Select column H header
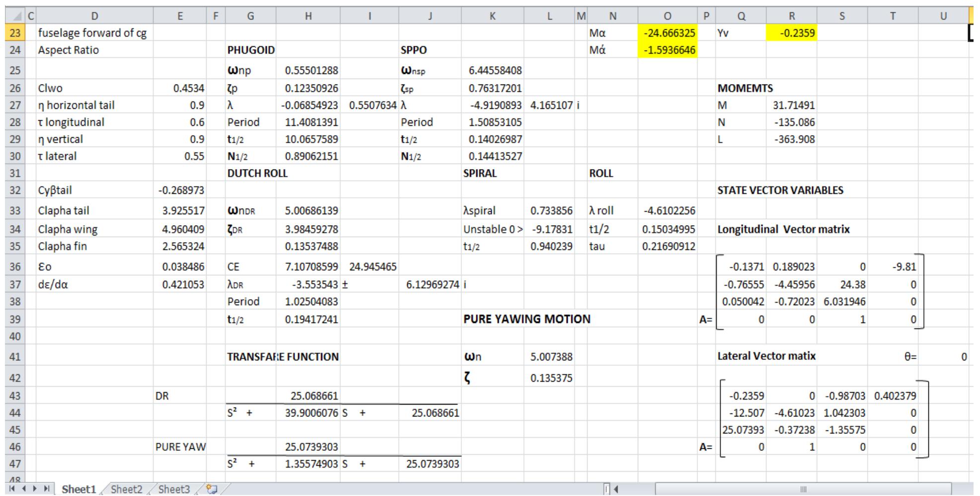The height and width of the screenshot is (496, 980). coord(308,16)
